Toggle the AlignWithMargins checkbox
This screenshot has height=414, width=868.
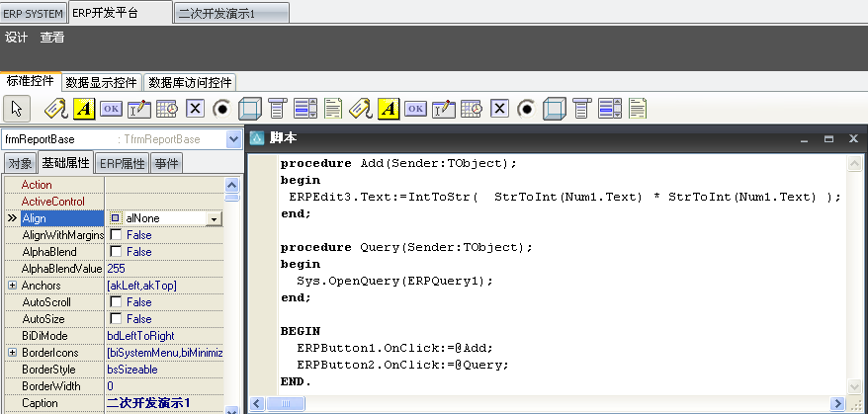tap(116, 235)
